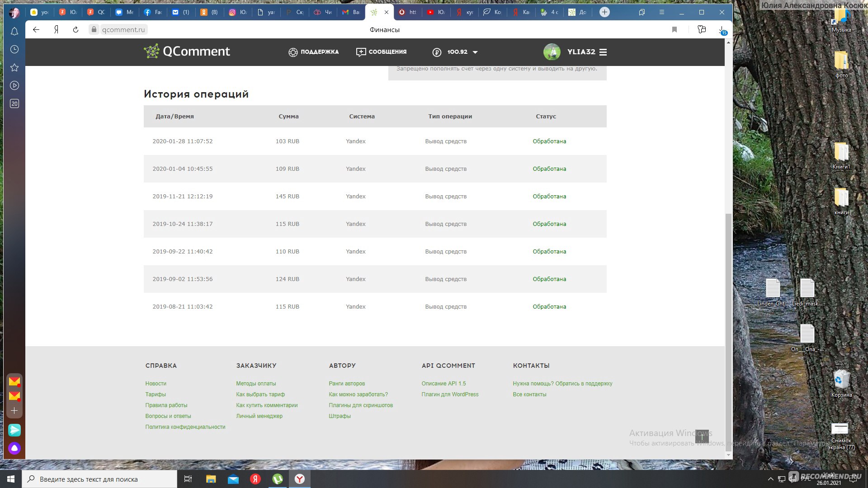Open the Методы оплаты footer link

tap(256, 383)
